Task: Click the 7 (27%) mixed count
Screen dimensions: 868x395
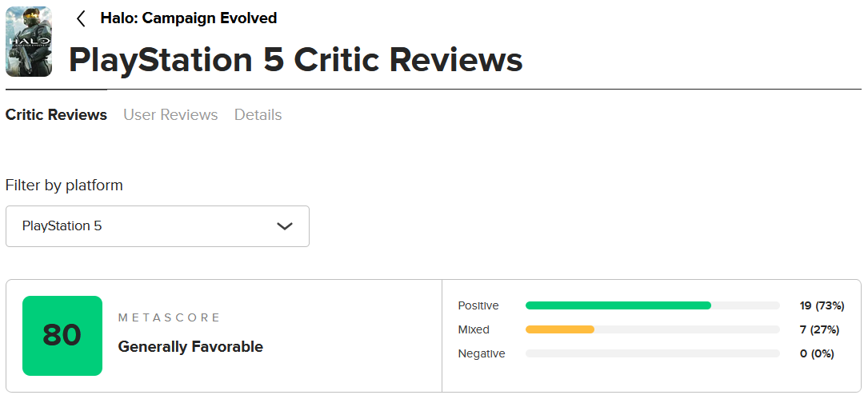Action: click(x=819, y=329)
